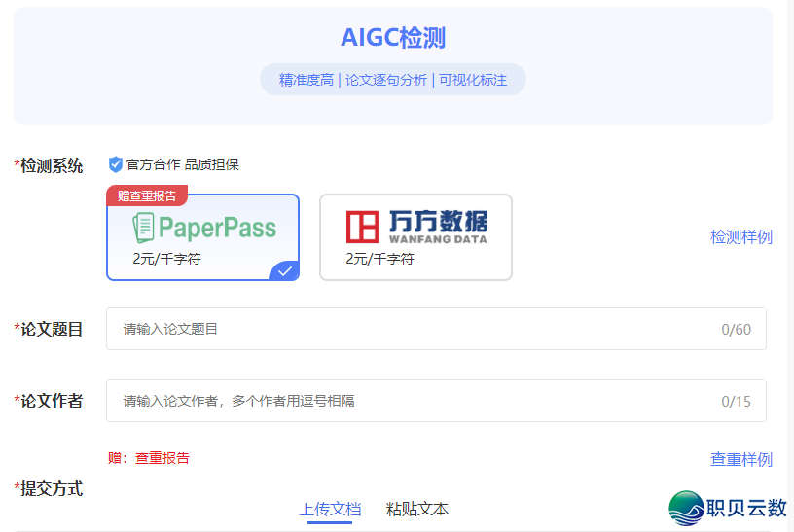Click the 官方合作 品质担保 text
794x532 pixels.
pos(182,164)
